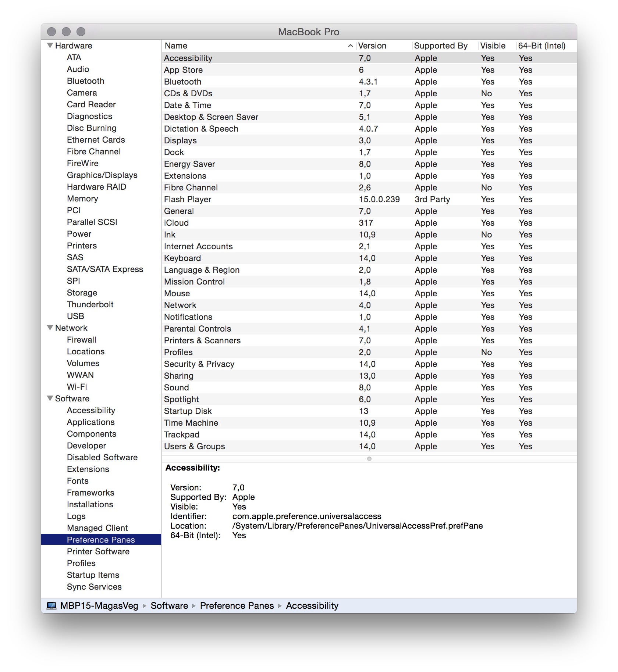Open Startup Items in sidebar

93,575
